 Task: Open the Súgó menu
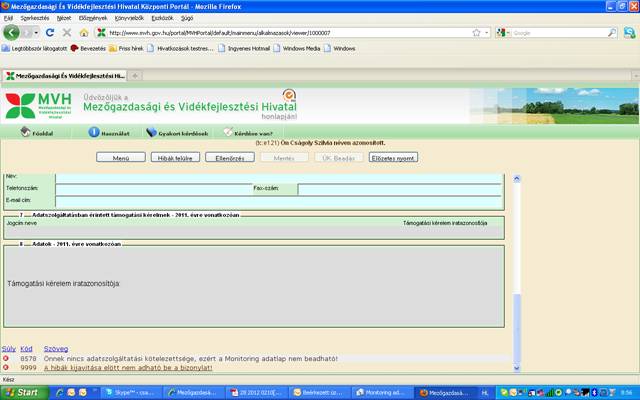(187, 18)
